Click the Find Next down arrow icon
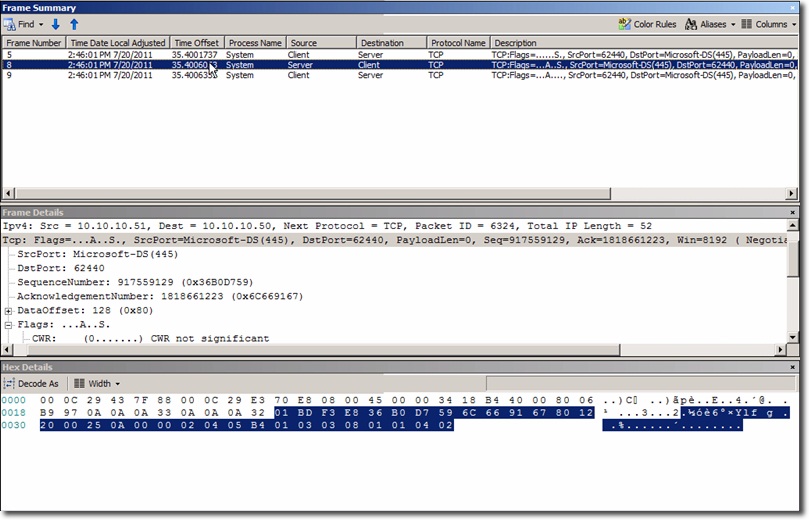The image size is (810, 521). (56, 24)
